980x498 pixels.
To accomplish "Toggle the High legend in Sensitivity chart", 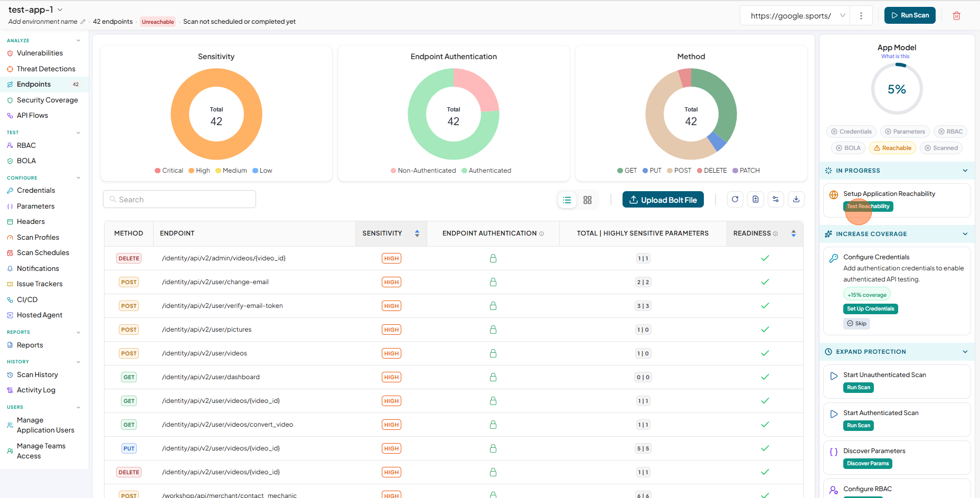I will [x=199, y=171].
